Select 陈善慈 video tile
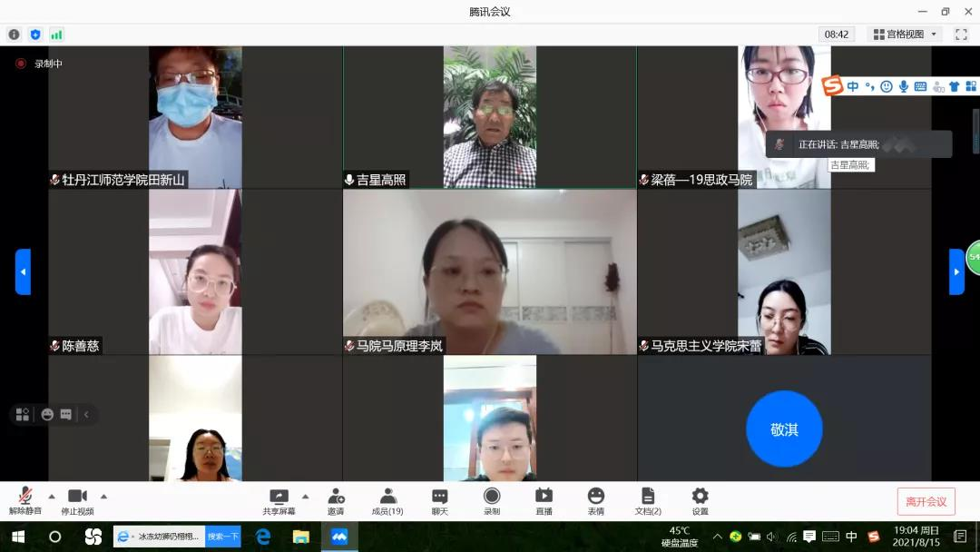 [x=196, y=272]
